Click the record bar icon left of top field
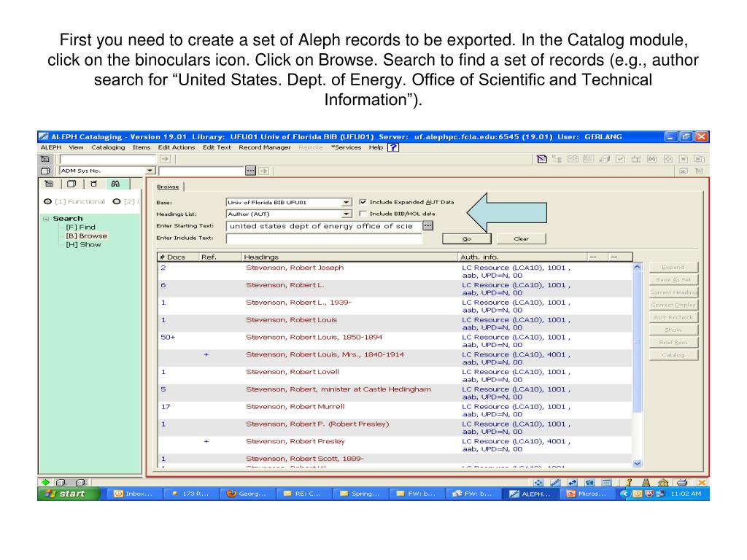The image size is (747, 560). pos(45,159)
